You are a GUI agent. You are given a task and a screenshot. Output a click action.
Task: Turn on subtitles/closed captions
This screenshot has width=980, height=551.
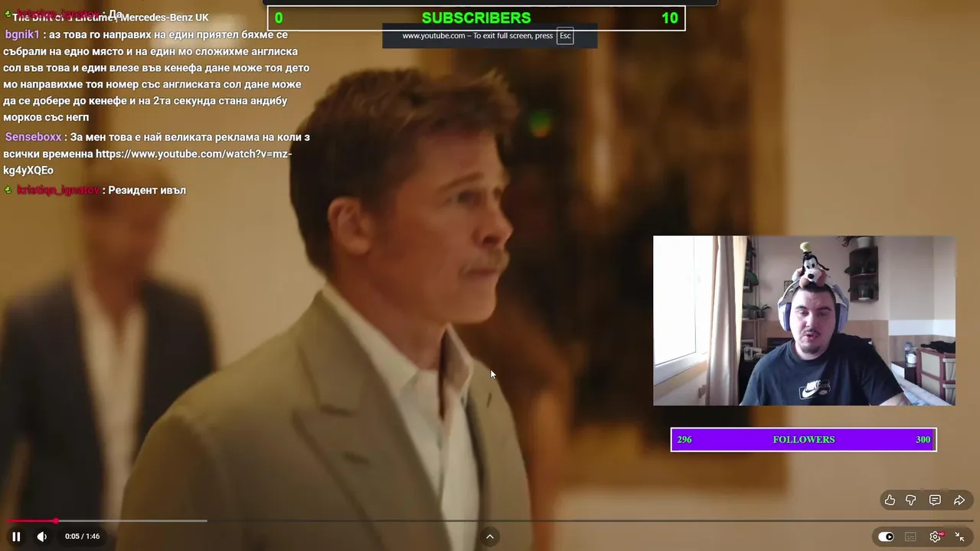point(910,536)
